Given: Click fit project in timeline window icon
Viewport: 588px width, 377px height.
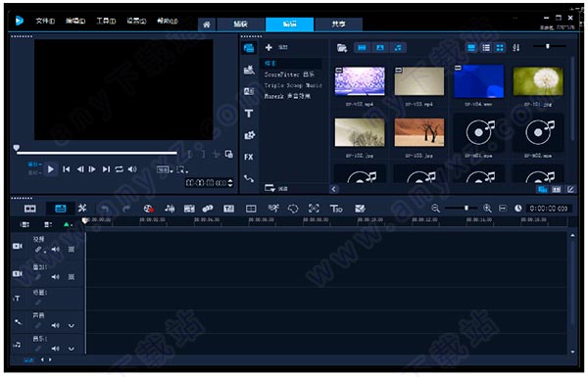Looking at the screenshot, I should point(503,209).
